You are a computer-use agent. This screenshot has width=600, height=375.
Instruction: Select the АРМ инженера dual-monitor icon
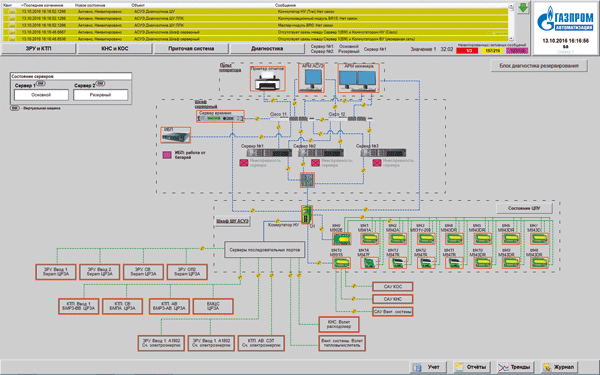(358, 78)
